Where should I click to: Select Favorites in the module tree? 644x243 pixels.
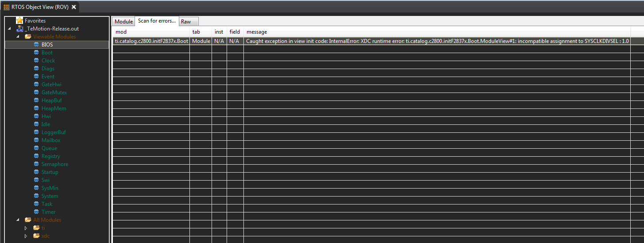pyautogui.click(x=35, y=20)
